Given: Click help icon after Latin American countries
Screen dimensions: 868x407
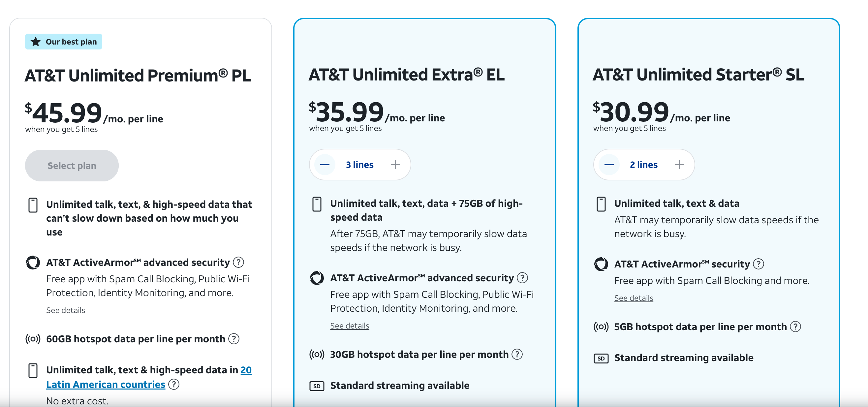Looking at the screenshot, I should (x=174, y=384).
